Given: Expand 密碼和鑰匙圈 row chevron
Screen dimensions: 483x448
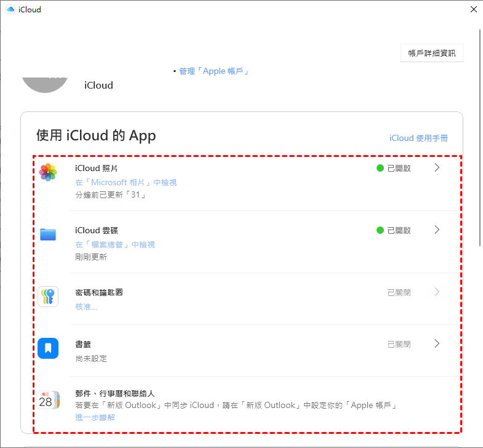Looking at the screenshot, I should pos(437,292).
